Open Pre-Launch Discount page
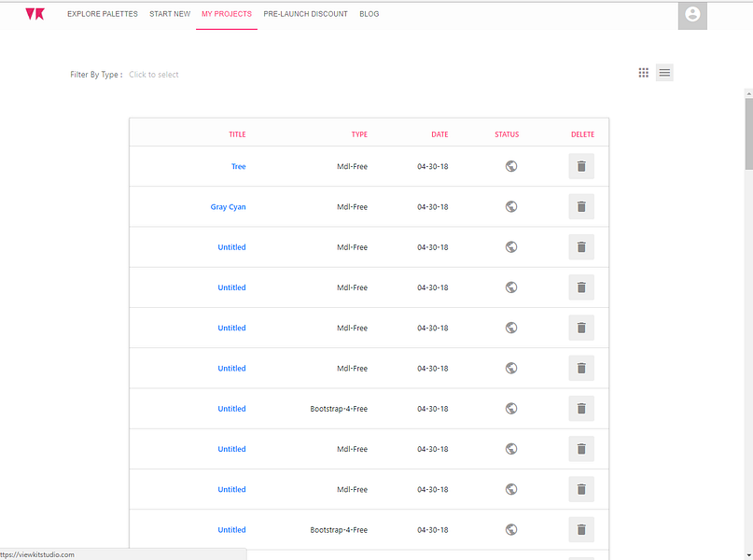Image resolution: width=753 pixels, height=560 pixels. pos(305,14)
